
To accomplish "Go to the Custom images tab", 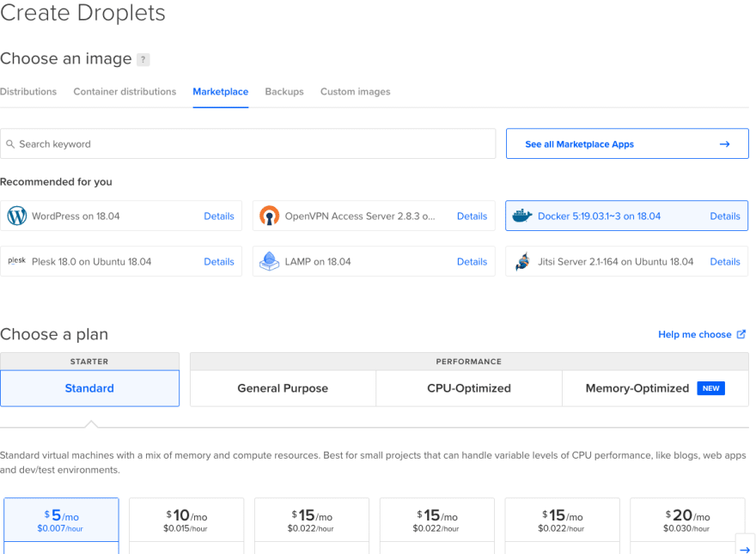I will [x=356, y=92].
